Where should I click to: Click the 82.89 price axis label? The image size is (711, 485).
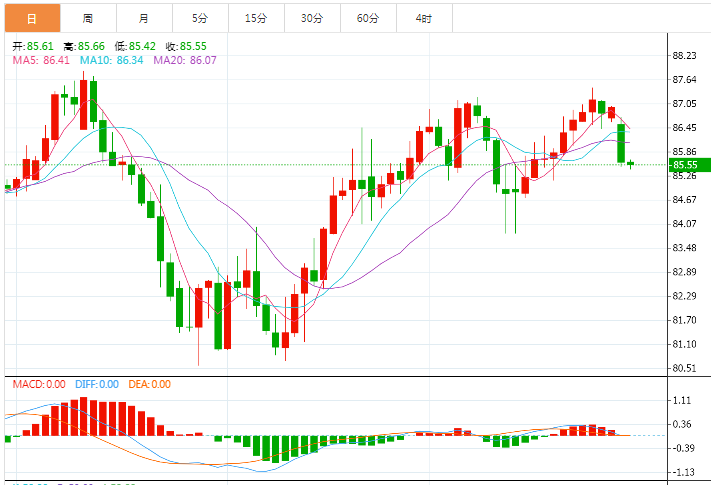point(685,272)
